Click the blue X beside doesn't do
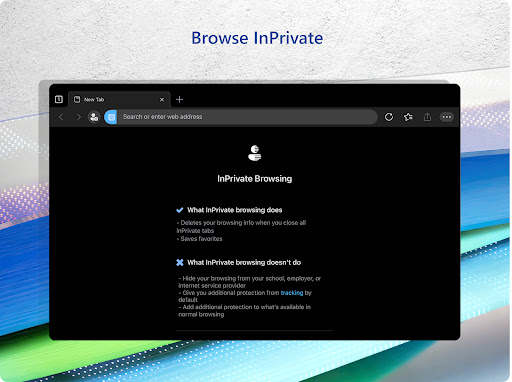Screen dimensions: 512x382 [x=180, y=262]
